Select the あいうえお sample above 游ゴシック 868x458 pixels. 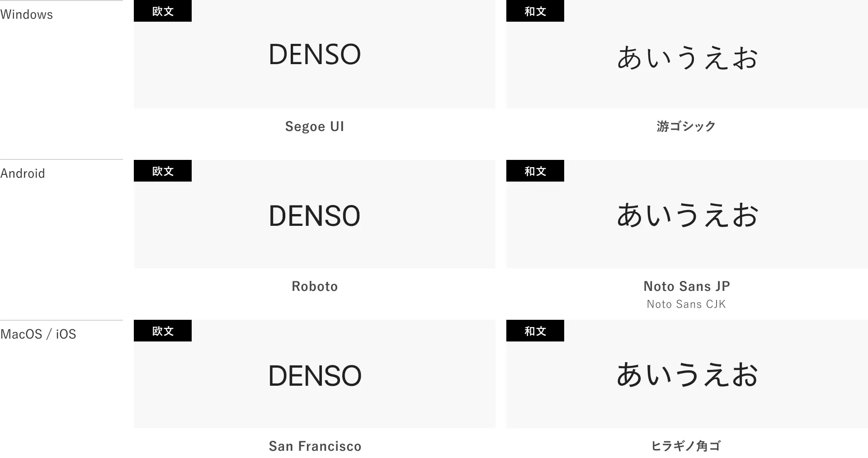click(x=687, y=58)
